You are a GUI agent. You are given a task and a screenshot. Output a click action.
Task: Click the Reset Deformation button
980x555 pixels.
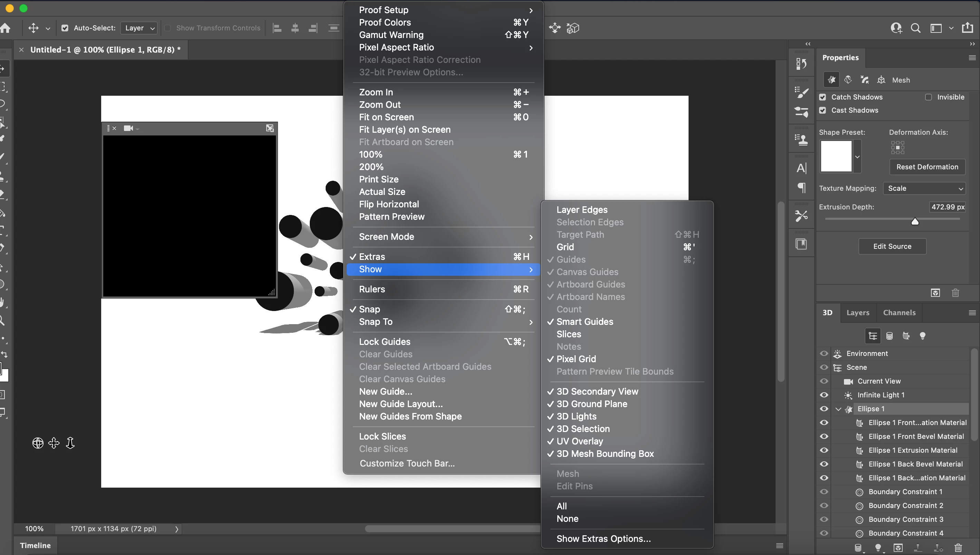pyautogui.click(x=927, y=167)
